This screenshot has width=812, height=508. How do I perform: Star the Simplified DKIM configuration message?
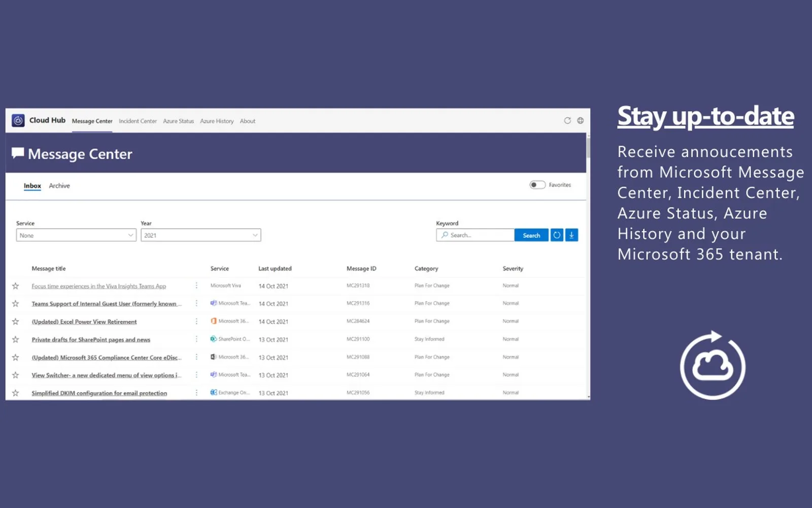pyautogui.click(x=16, y=393)
